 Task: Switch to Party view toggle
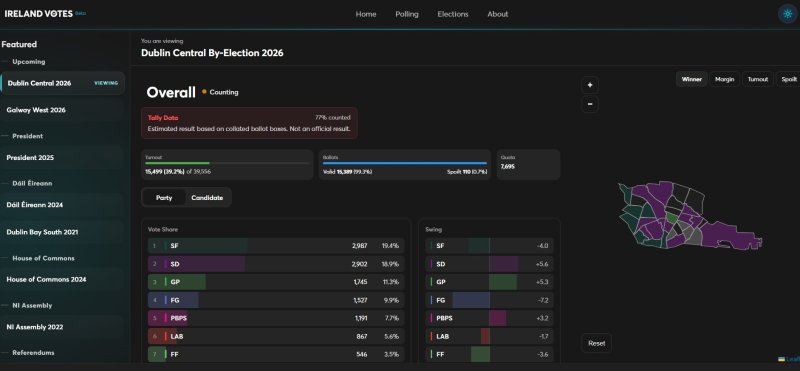pyautogui.click(x=164, y=197)
